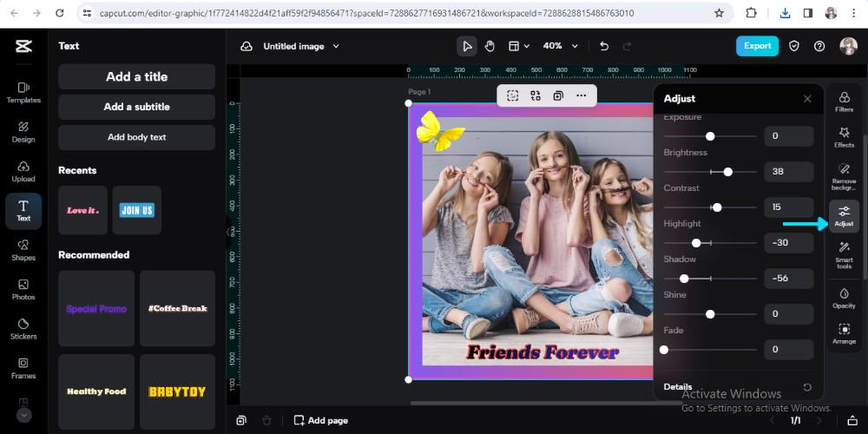
Task: Click the Shadow value field showing -56
Action: tap(789, 279)
